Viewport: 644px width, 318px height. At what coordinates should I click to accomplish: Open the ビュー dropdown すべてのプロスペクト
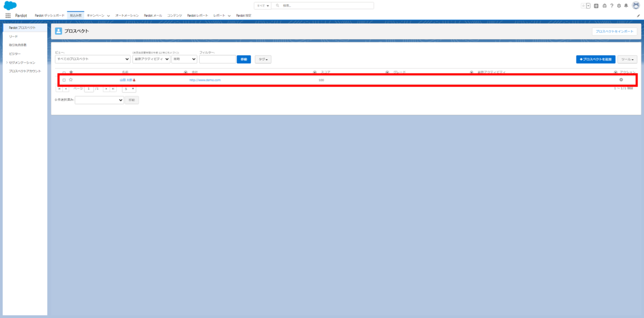click(92, 59)
